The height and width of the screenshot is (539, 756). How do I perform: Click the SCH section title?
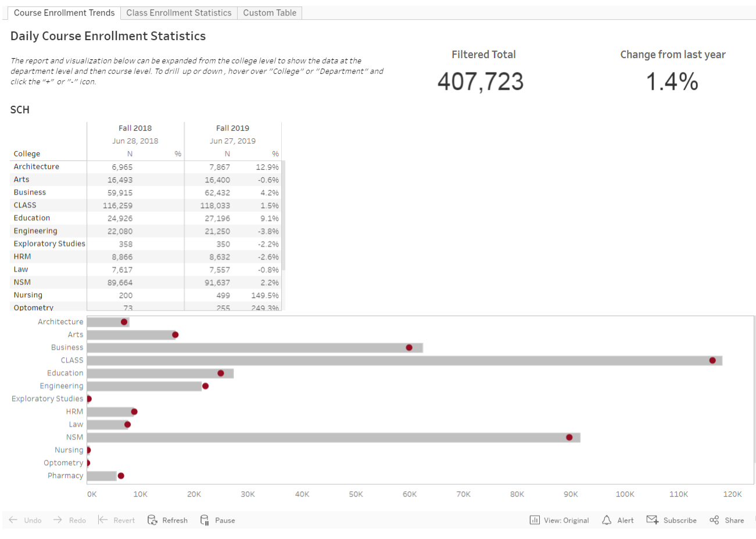coord(20,110)
